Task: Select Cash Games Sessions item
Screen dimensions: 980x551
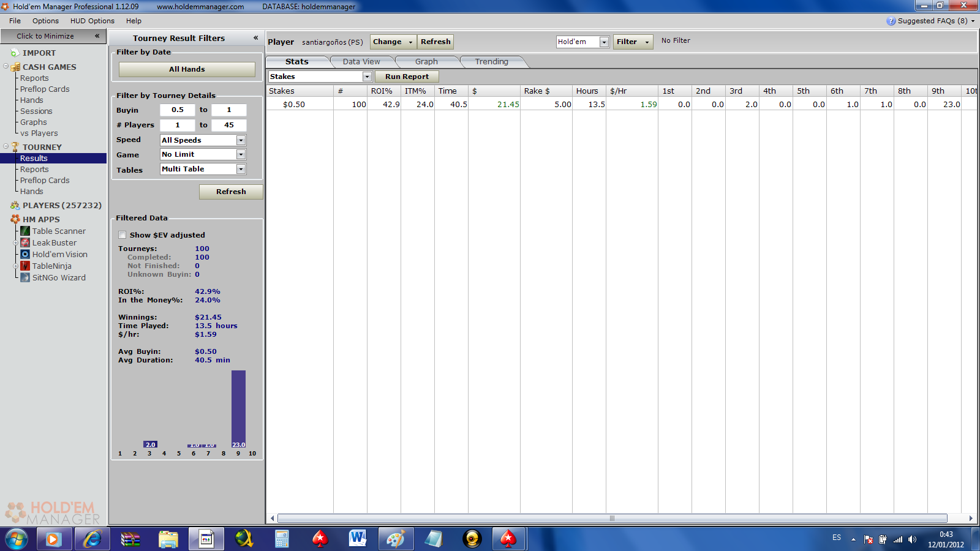Action: (36, 111)
